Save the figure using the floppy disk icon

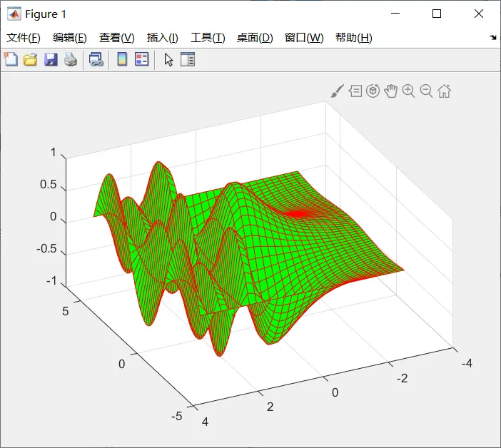coord(51,60)
